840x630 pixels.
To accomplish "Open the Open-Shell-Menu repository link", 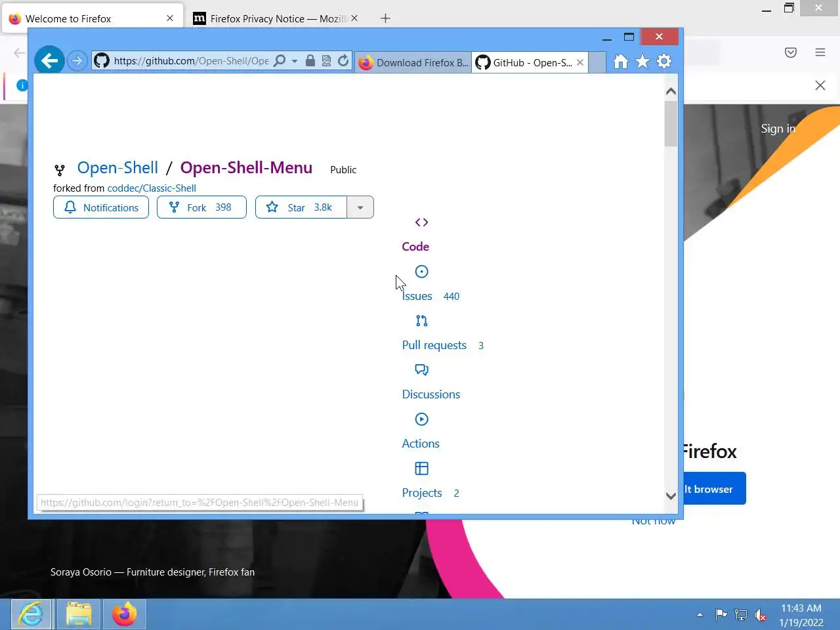I will click(x=246, y=168).
